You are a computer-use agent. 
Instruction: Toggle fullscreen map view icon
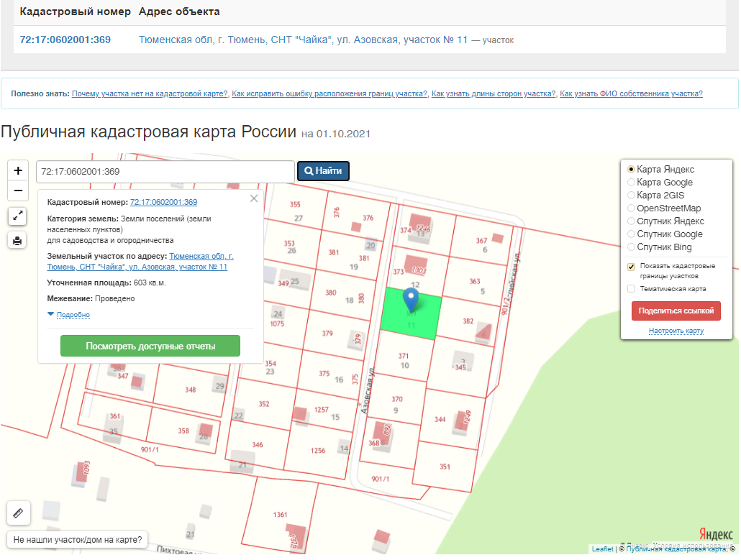pyautogui.click(x=17, y=216)
